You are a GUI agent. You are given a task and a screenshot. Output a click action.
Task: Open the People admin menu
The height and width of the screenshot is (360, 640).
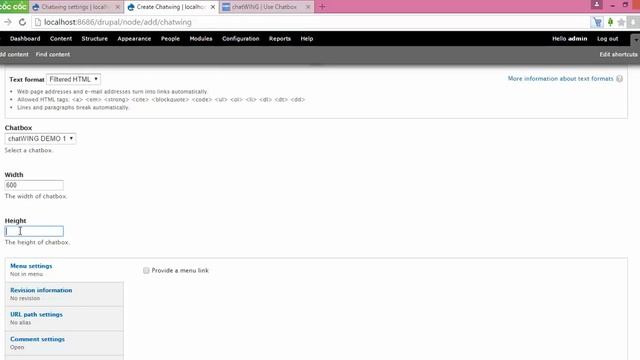tap(170, 39)
